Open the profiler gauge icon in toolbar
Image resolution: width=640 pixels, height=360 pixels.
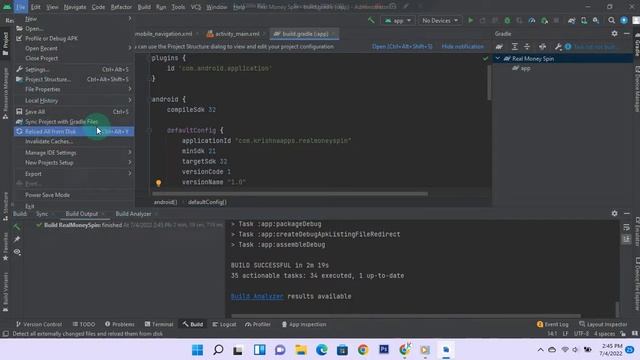(532, 20)
